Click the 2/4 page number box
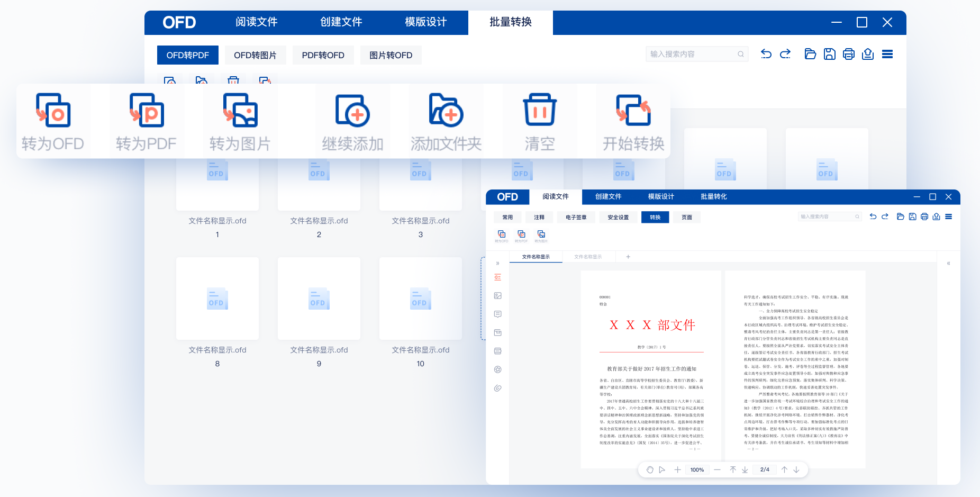Screen dimensions: 980x497 click(765, 469)
